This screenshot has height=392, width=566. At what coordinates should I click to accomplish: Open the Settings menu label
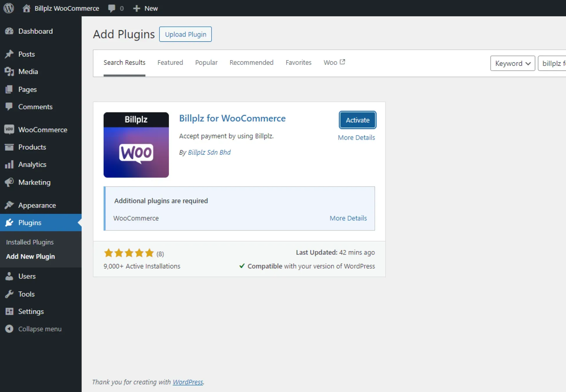coord(31,311)
